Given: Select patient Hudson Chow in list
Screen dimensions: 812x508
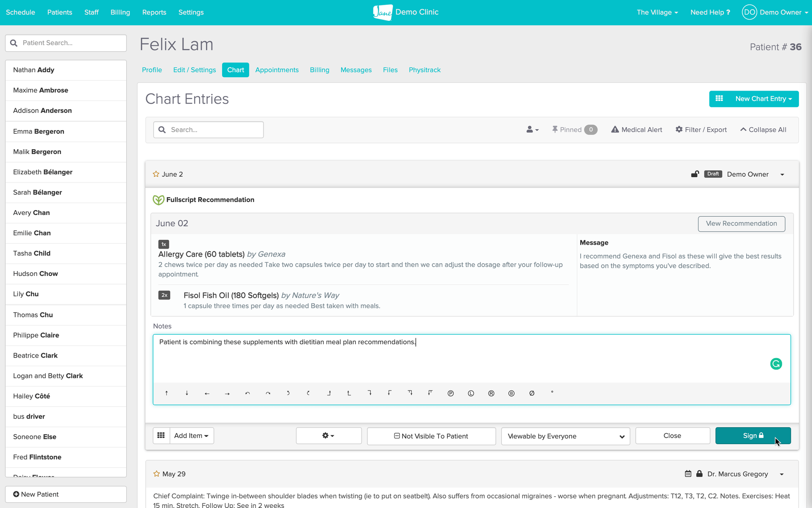Looking at the screenshot, I should coord(66,274).
